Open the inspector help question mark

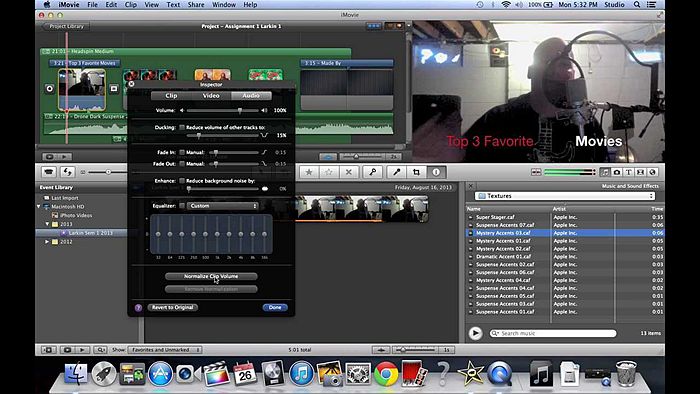[x=138, y=307]
